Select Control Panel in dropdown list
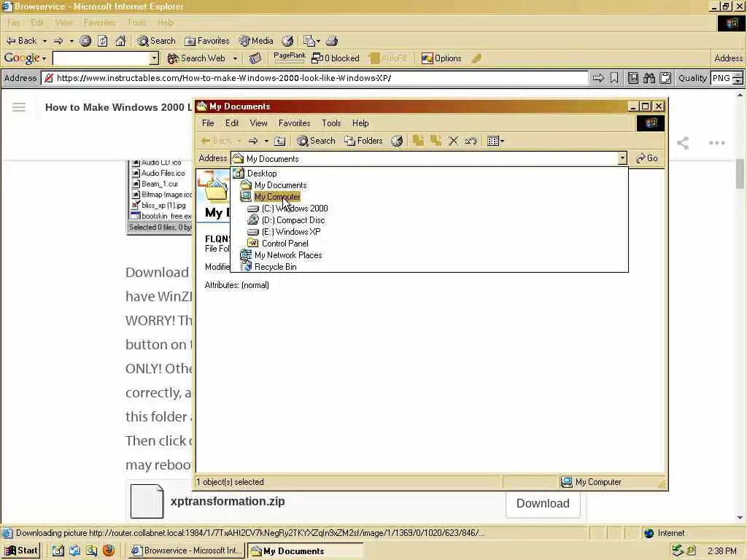The image size is (747, 560). point(285,244)
